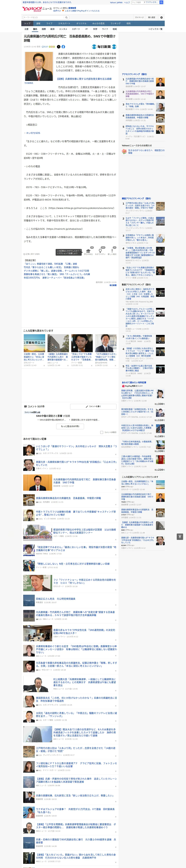Focus the keyword search input field
Viewport: 186px width, 868px height.
(44, 18)
